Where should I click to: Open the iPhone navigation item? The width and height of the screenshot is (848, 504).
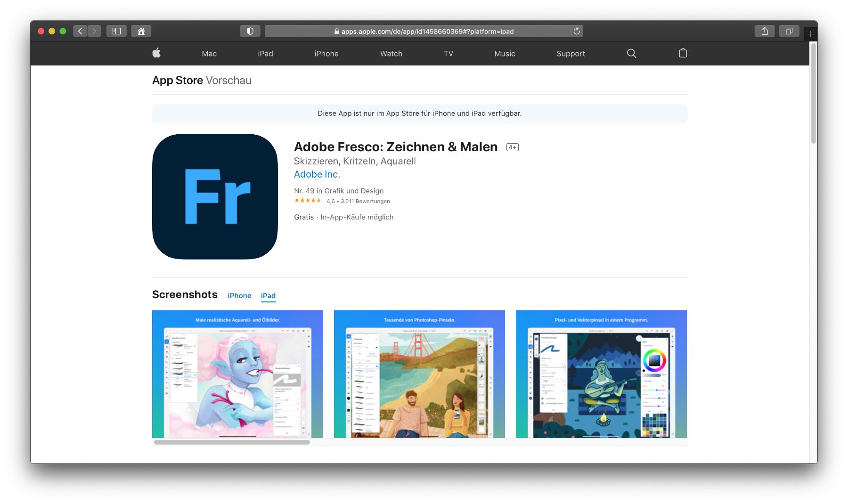pyautogui.click(x=326, y=54)
